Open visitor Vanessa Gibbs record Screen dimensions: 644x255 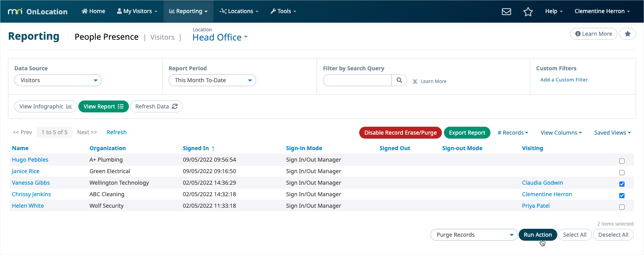[x=31, y=183]
